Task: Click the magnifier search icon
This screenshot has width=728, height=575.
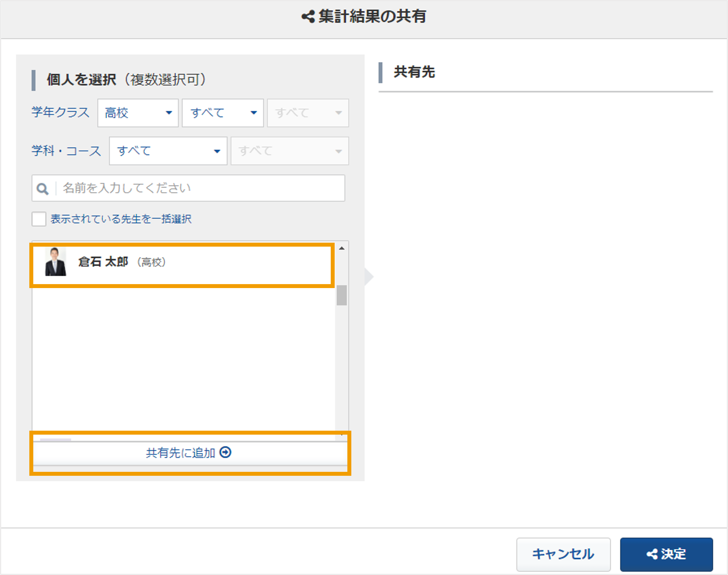Action: point(42,189)
